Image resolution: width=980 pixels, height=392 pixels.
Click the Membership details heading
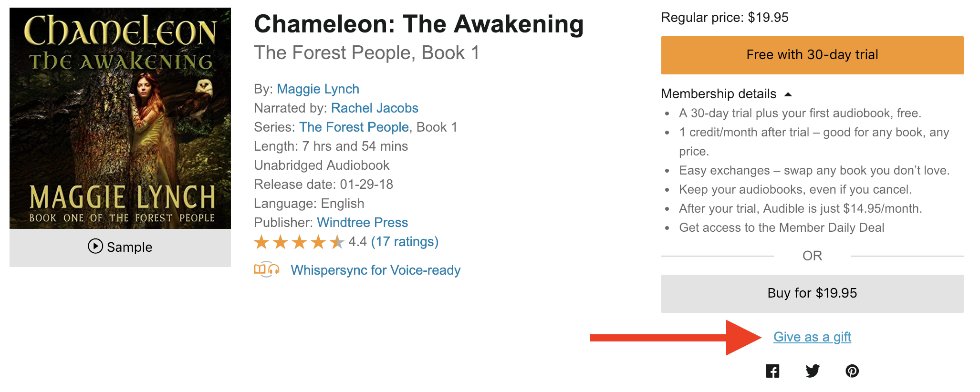(719, 94)
